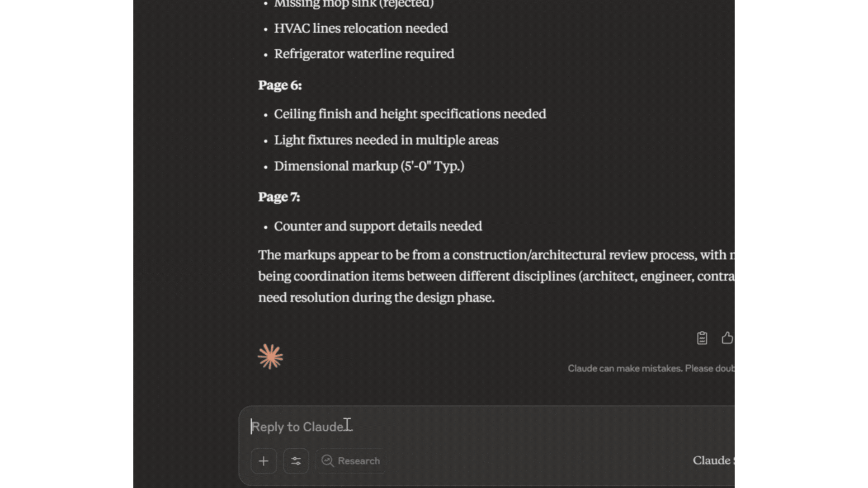Viewport: 868px width, 488px height.
Task: Click 'Refrigerator waterline required' bullet
Action: pos(364,54)
